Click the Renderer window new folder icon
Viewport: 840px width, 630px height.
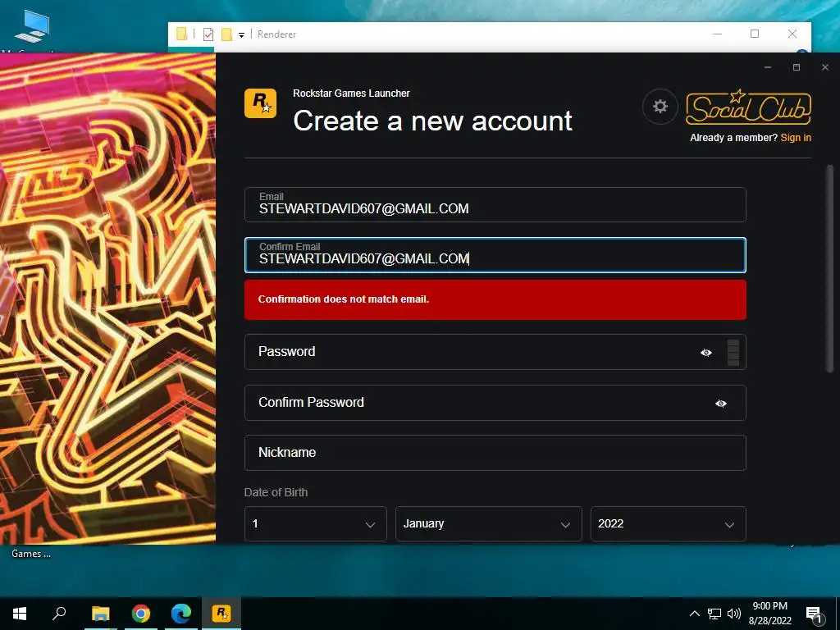226,34
